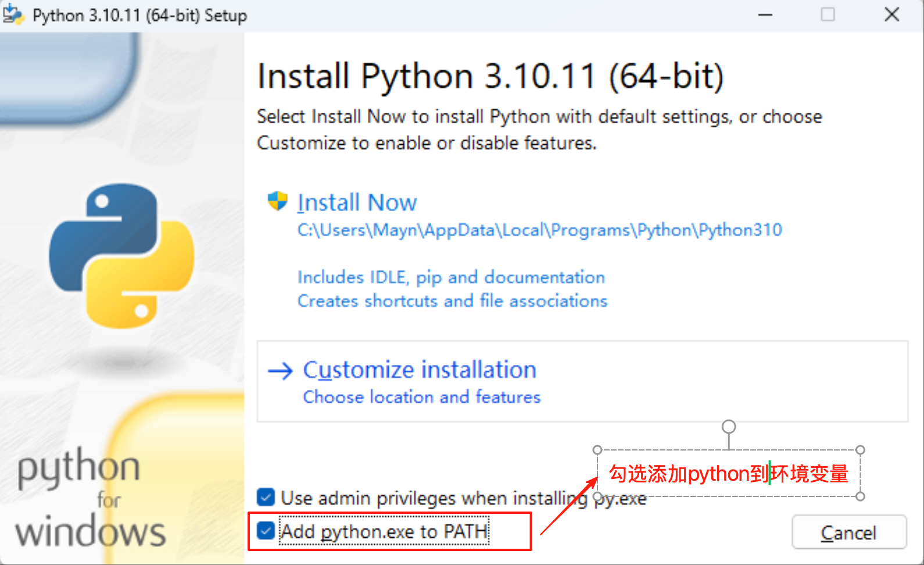The height and width of the screenshot is (565, 924).
Task: Click the installation path C:\Users\Mayn\AppData text
Action: [539, 230]
